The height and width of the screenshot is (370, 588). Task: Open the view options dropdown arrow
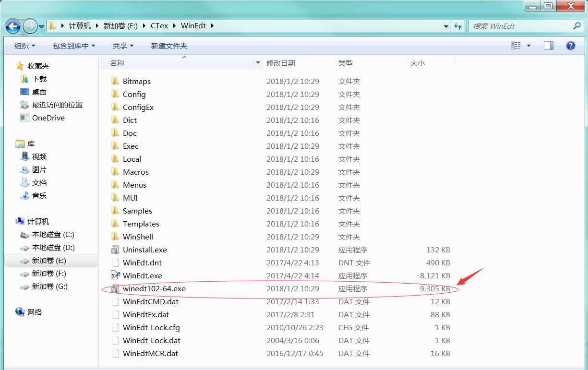[x=528, y=46]
